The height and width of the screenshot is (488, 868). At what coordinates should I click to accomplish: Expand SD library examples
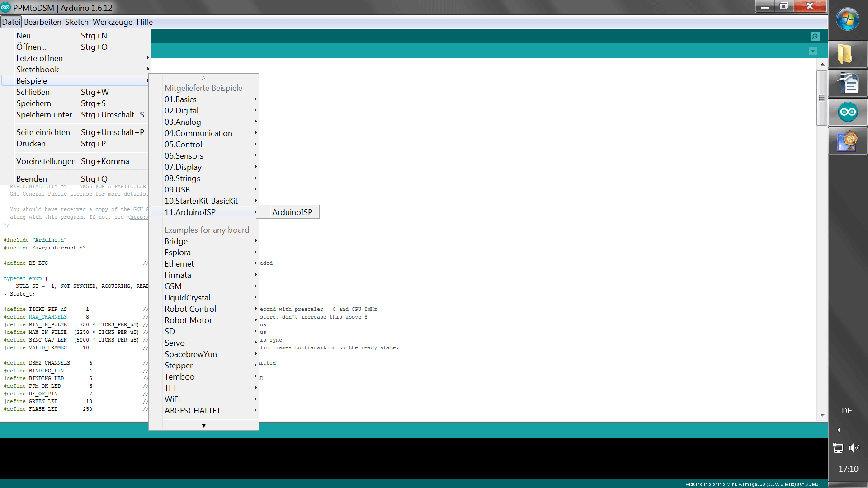click(x=203, y=332)
